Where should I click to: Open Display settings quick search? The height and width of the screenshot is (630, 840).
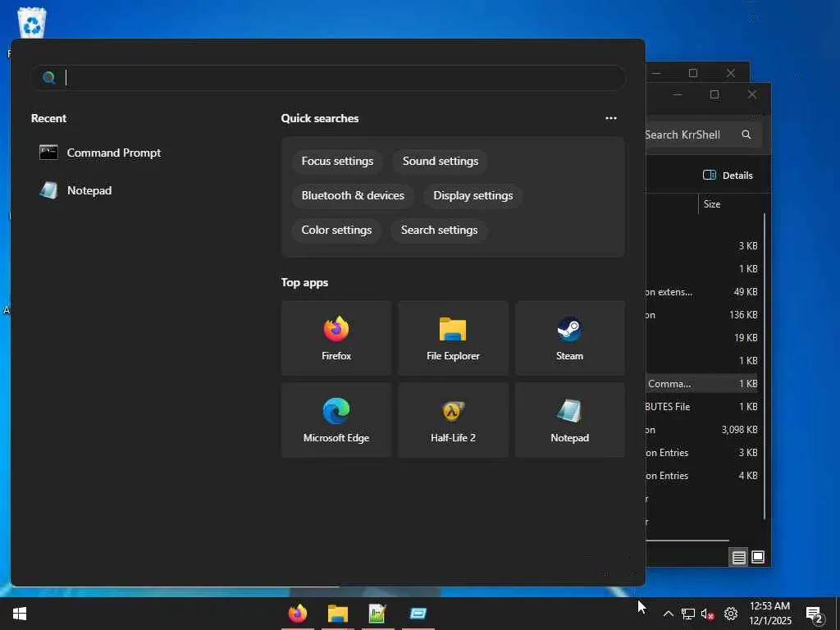(x=473, y=195)
